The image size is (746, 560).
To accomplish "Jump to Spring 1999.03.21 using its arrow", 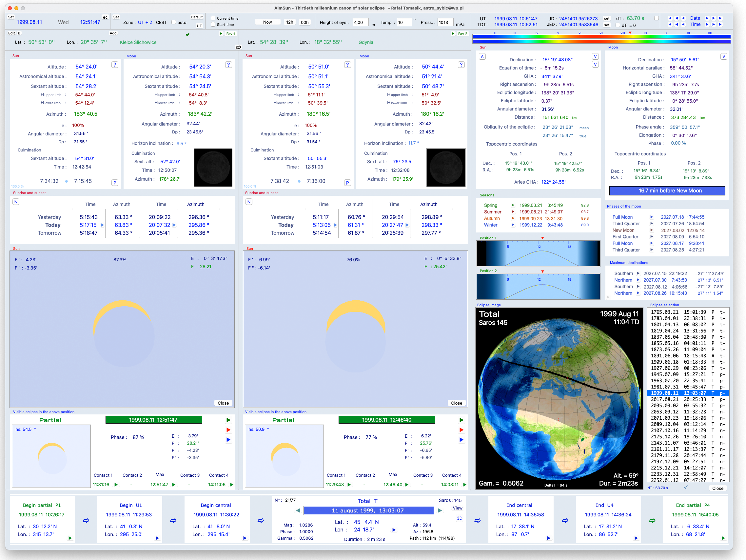I will (513, 205).
